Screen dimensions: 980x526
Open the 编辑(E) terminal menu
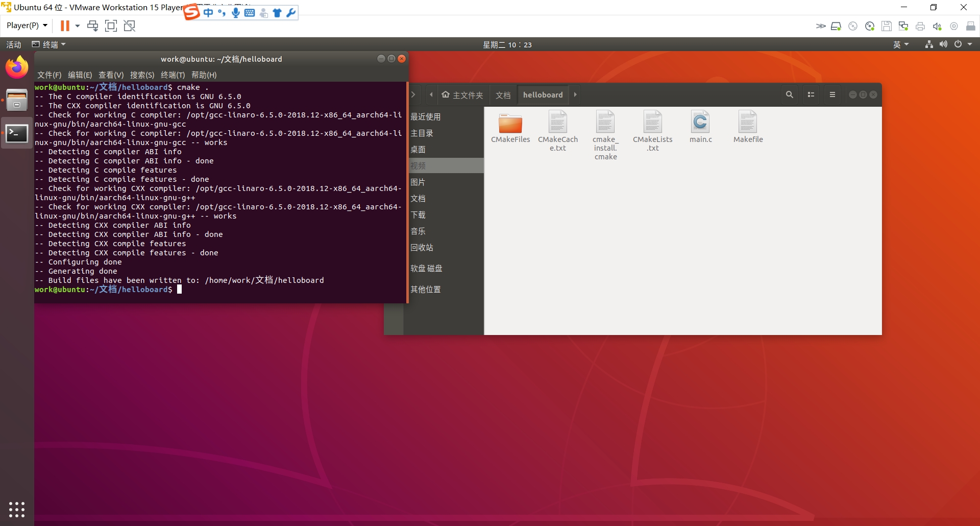click(x=80, y=75)
